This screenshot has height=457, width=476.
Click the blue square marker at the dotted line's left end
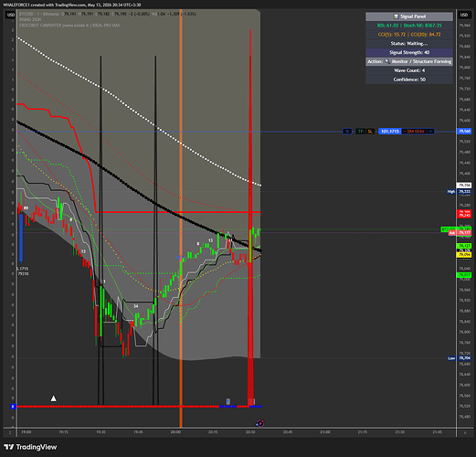[13, 407]
